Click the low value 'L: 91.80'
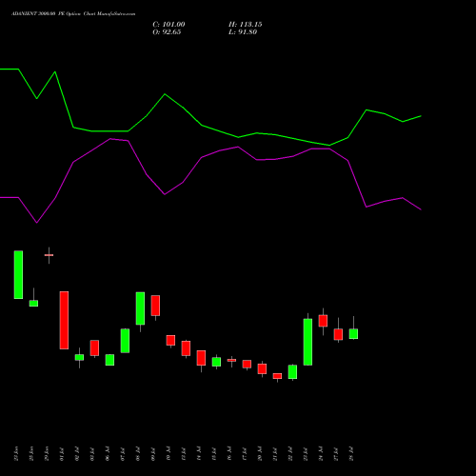Screen dimensions: 476x476 tap(243, 32)
